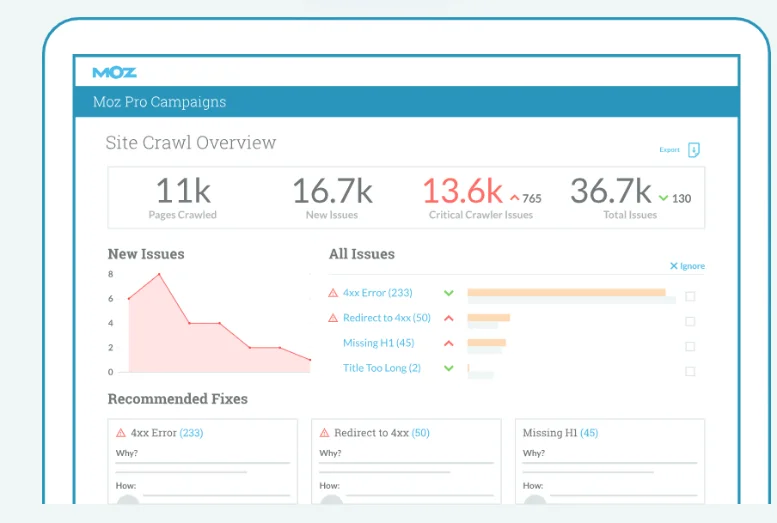
Task: Check the ignore box for 4xx Error
Action: 690,296
